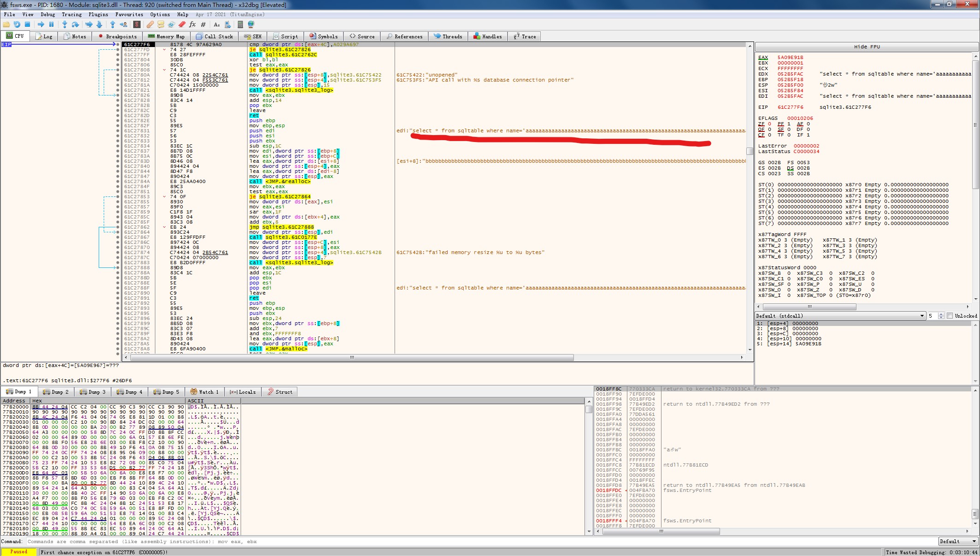The width and height of the screenshot is (980, 556).
Task: Click the Functions fx toolbar icon
Action: point(192,24)
